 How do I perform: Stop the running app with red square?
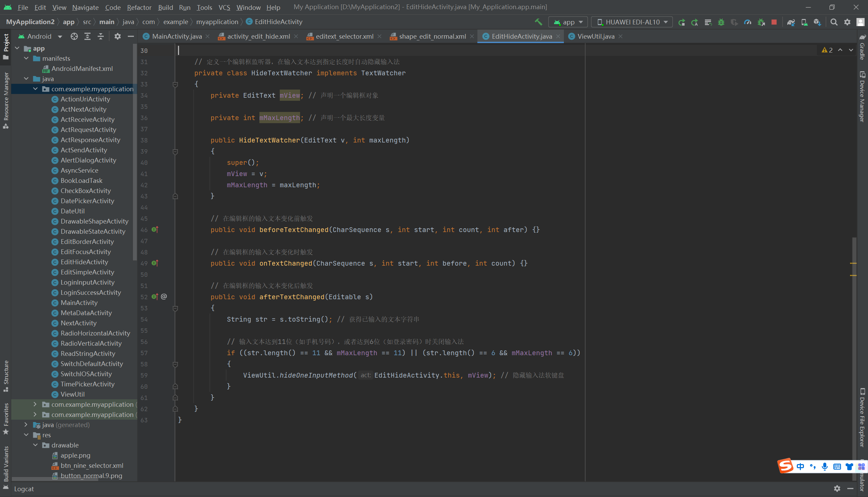coord(774,22)
